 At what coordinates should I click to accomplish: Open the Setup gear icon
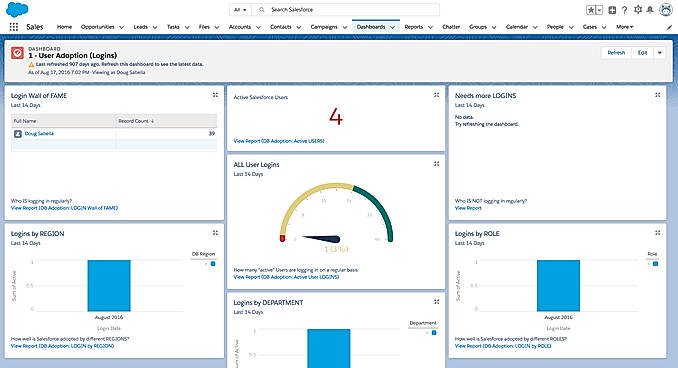click(x=638, y=10)
